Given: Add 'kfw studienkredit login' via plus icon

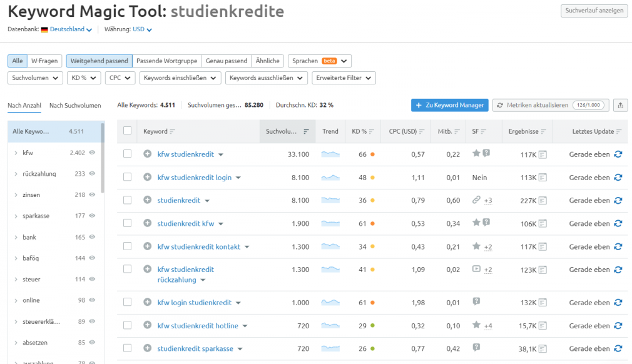Looking at the screenshot, I should pos(148,177).
